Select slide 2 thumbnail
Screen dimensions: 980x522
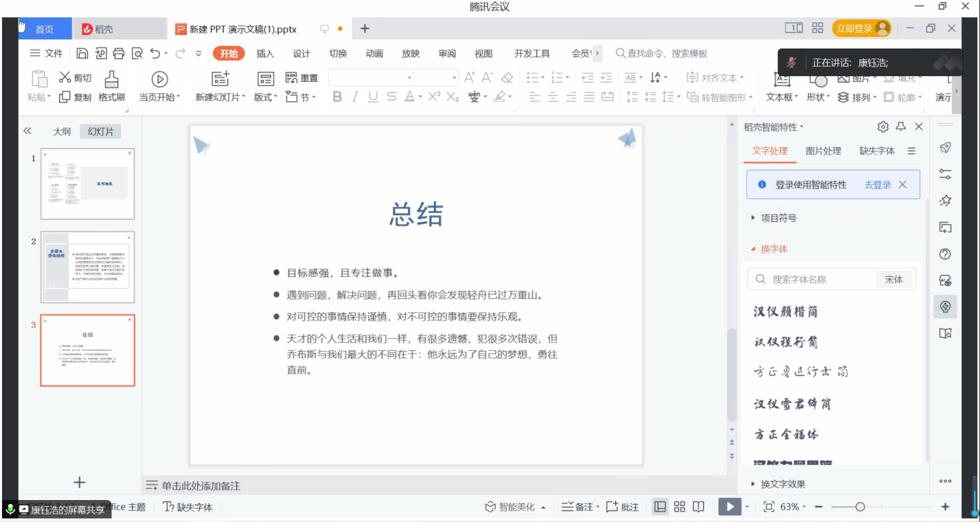(x=87, y=267)
